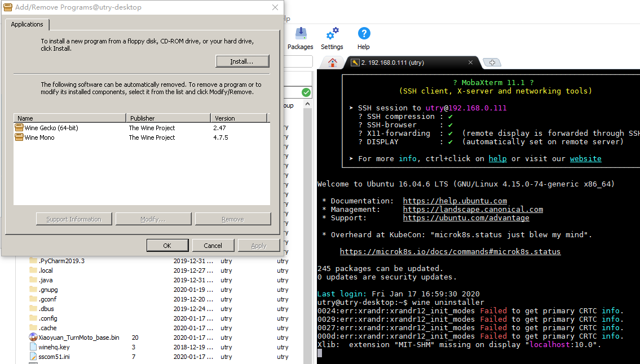The image size is (640, 364).
Task: Select the Xiaoyuan_TurnMoto_base.bin file
Action: (x=79, y=338)
